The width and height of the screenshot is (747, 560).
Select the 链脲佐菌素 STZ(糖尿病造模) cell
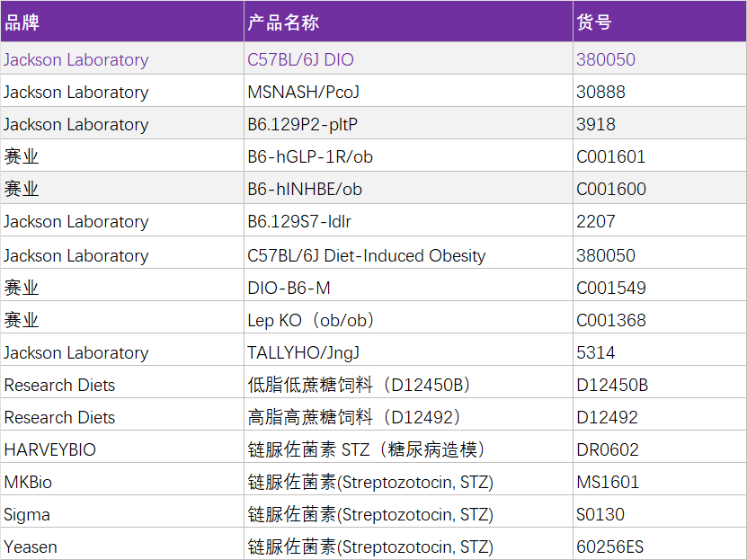click(x=408, y=447)
